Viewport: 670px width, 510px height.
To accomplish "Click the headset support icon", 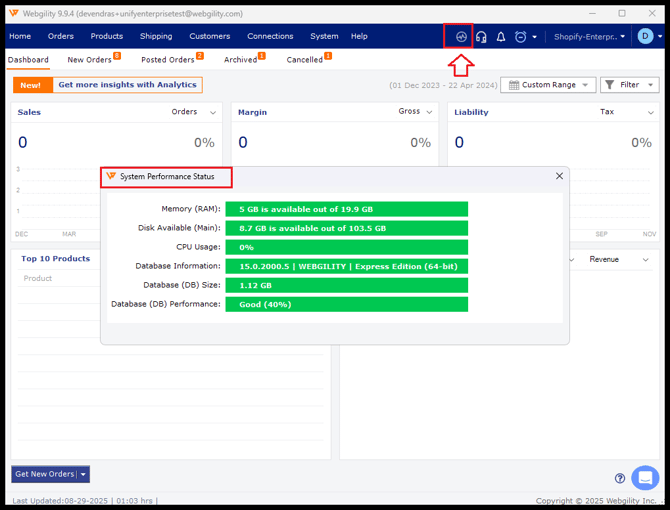I will pyautogui.click(x=481, y=37).
